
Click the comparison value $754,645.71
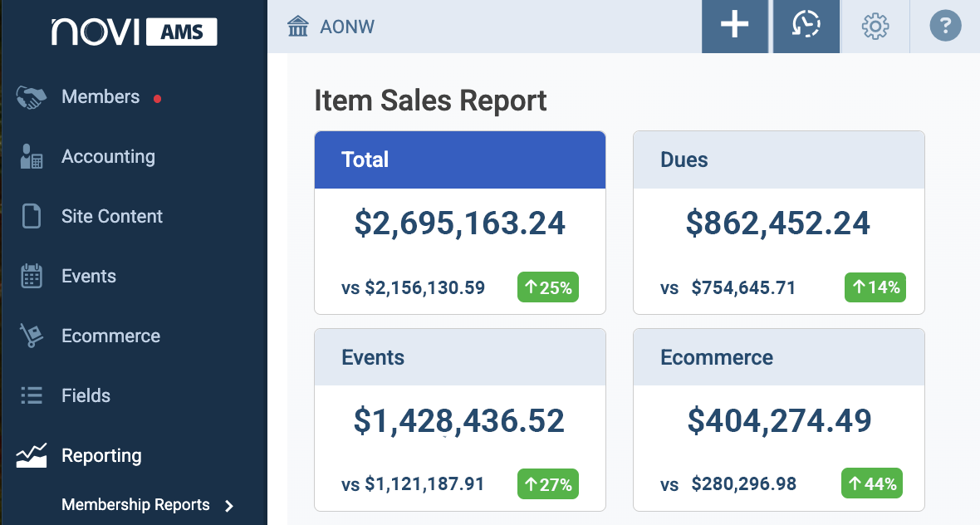point(743,287)
